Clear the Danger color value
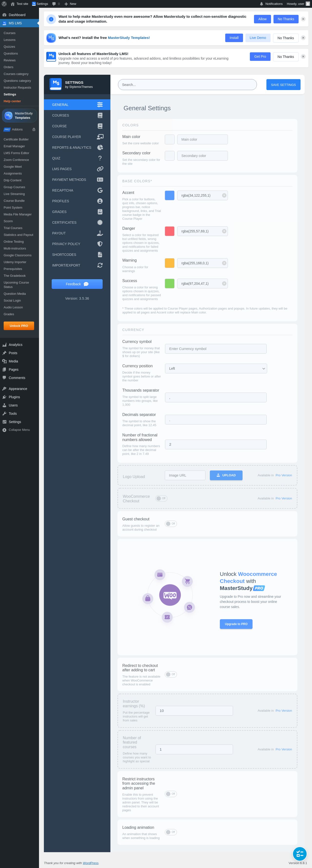312x868 pixels. (x=224, y=231)
